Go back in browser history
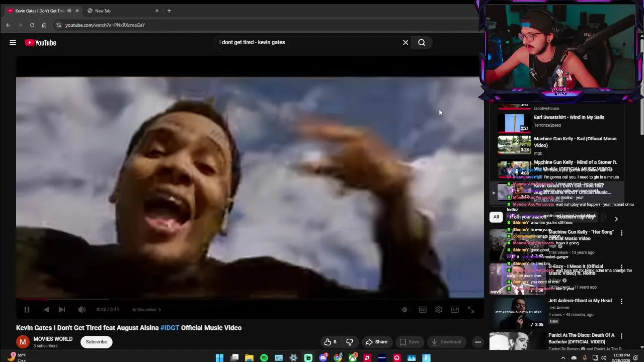644x362 pixels. click(8, 25)
